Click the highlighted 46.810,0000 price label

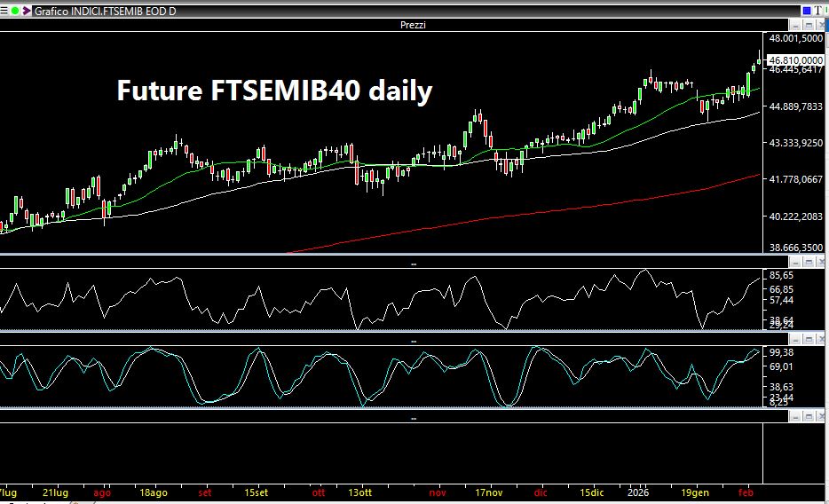coord(794,59)
